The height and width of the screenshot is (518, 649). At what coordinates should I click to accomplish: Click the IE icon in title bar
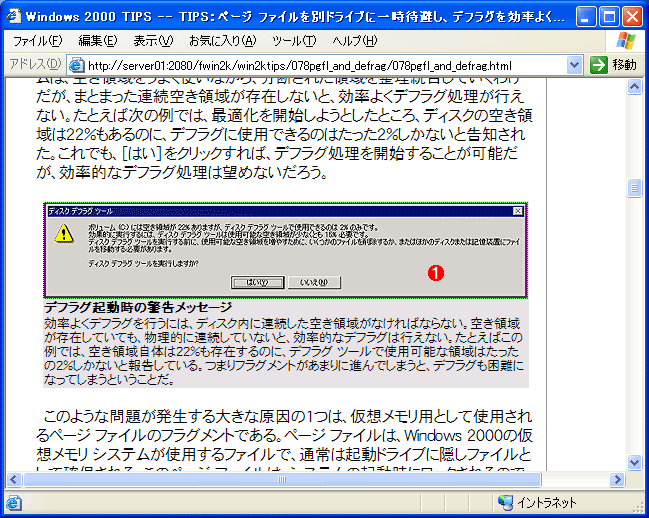pyautogui.click(x=14, y=16)
